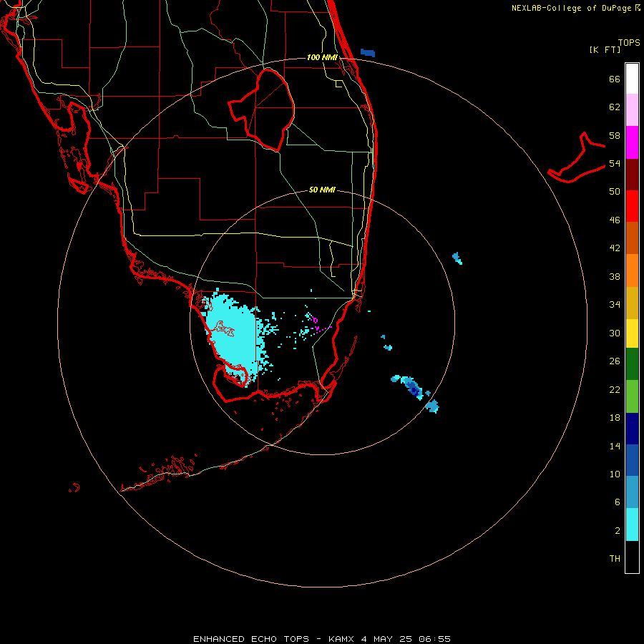Click the "50 NMI" range ring label

click(322, 190)
